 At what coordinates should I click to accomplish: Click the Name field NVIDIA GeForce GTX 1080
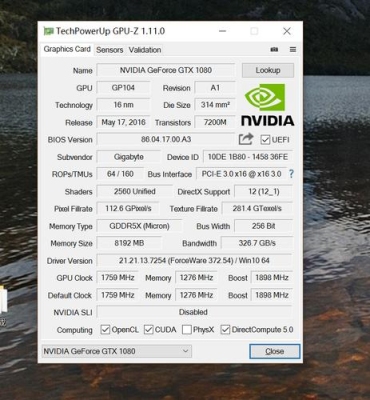point(166,70)
